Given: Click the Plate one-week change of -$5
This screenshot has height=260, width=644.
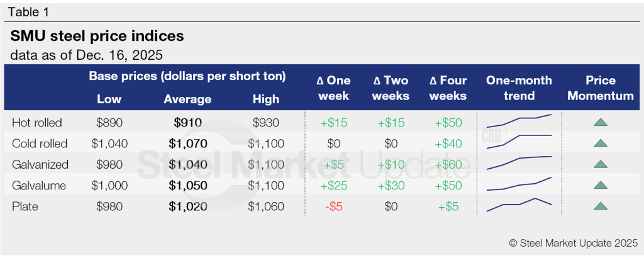Looking at the screenshot, I should [x=333, y=206].
